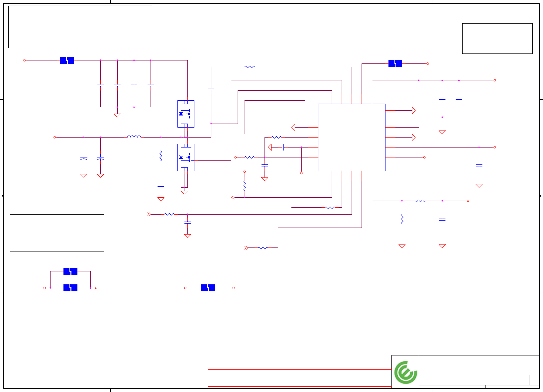
Task: Pick the inductor coil symbol
Action: coord(134,136)
